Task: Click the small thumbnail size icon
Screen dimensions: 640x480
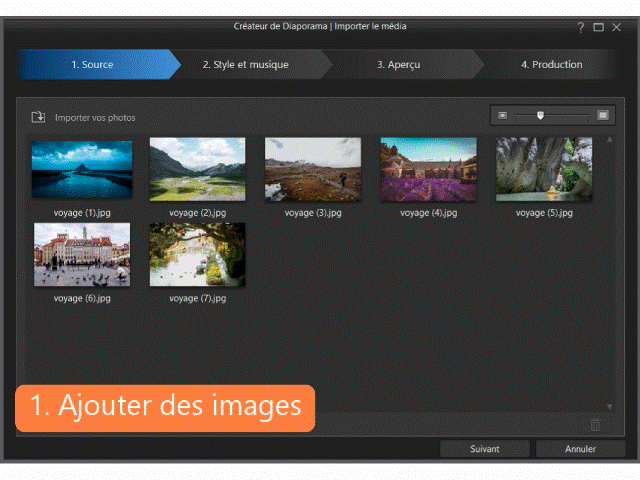Action: tap(502, 116)
